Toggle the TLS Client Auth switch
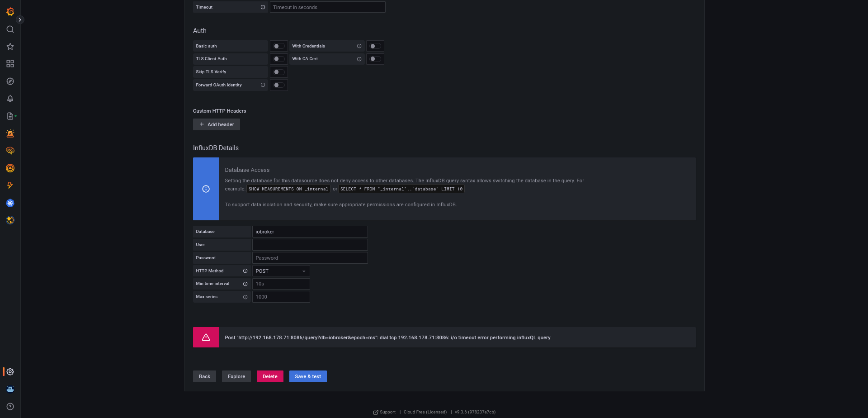This screenshot has height=418, width=868. (x=279, y=59)
